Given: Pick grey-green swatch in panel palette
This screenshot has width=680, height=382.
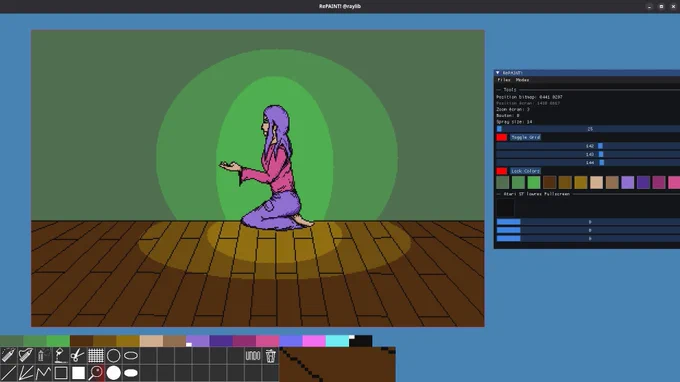Looking at the screenshot, I should coord(503,183).
